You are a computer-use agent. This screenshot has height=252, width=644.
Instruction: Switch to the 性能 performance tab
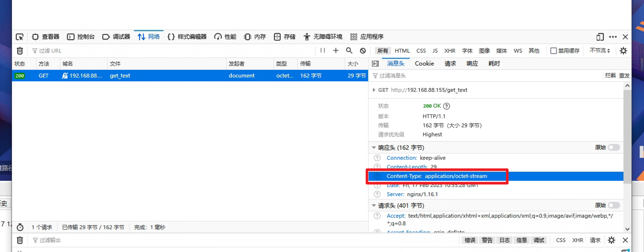pyautogui.click(x=225, y=37)
